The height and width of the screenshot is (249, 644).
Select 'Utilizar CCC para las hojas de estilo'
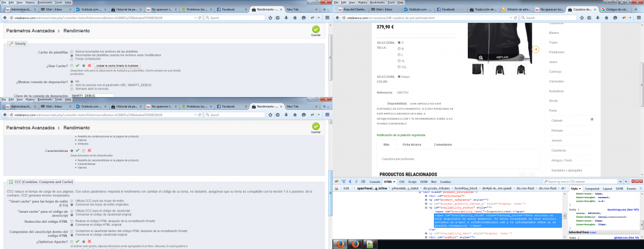[72, 200]
